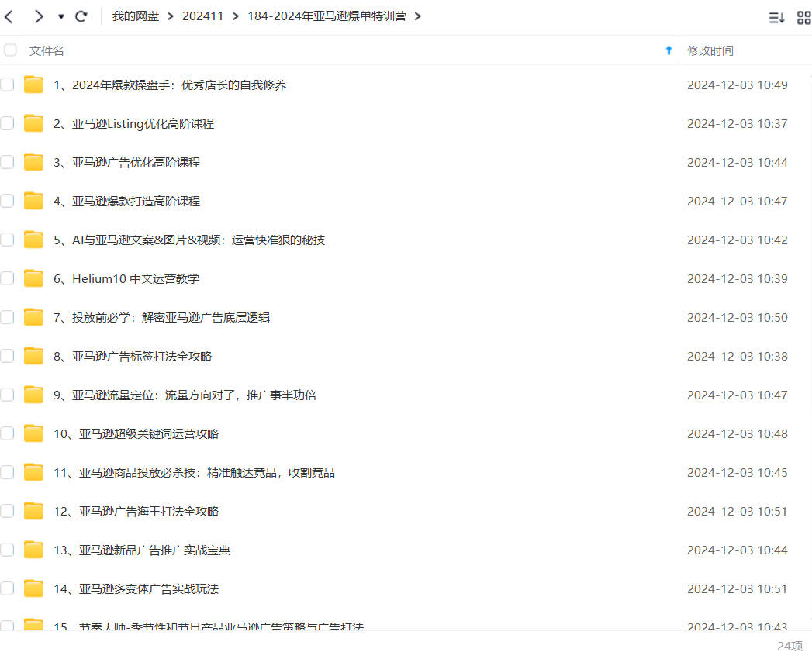Expand chevron after 184-2024年亚马逊爆单特训营
812x659 pixels.
(418, 16)
